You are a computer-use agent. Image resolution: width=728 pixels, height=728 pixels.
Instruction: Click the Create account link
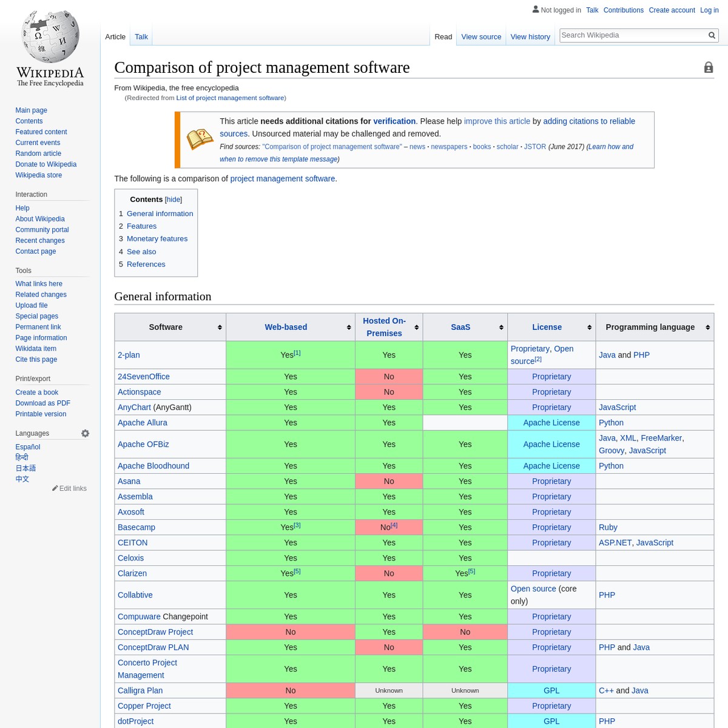(672, 10)
